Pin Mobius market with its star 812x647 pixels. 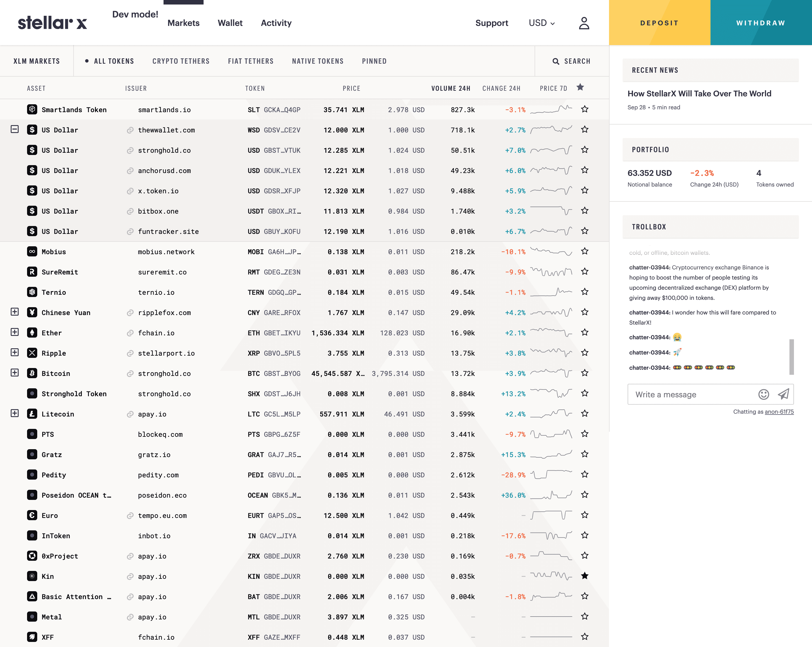(x=584, y=251)
